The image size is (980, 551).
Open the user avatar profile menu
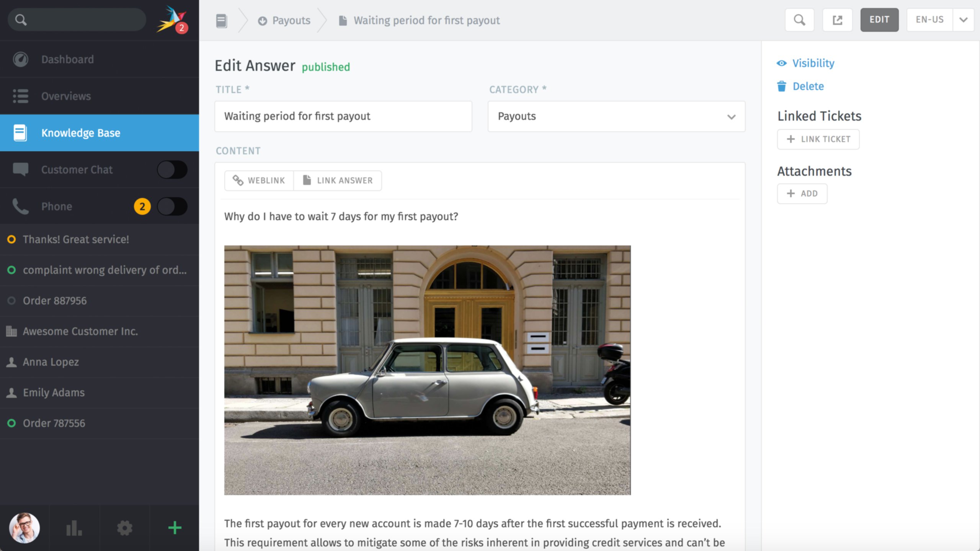(x=24, y=528)
